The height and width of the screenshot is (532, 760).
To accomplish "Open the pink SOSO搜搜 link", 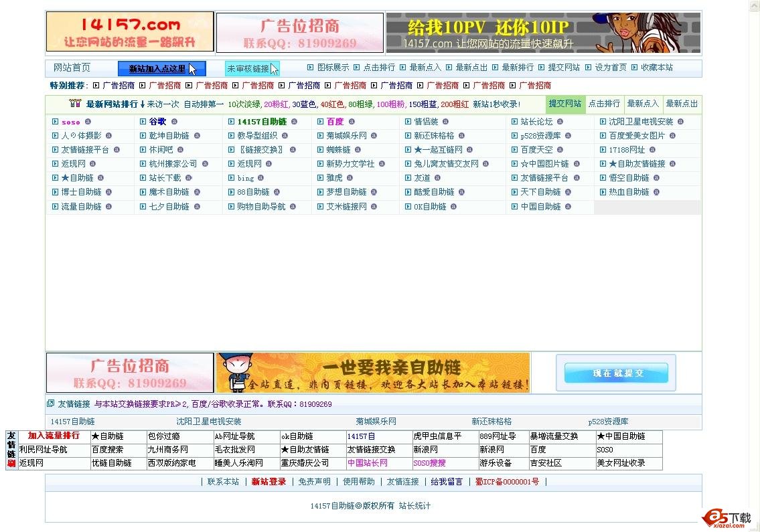I will (429, 462).
